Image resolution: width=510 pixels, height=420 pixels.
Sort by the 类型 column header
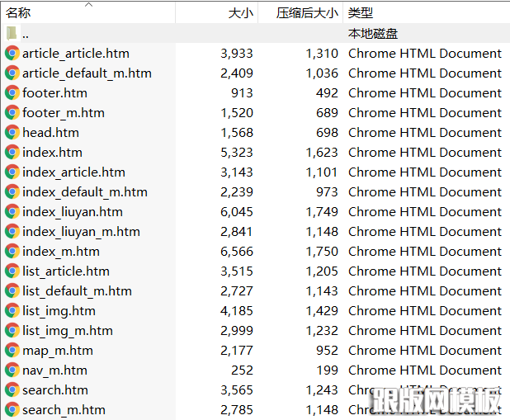coord(361,13)
